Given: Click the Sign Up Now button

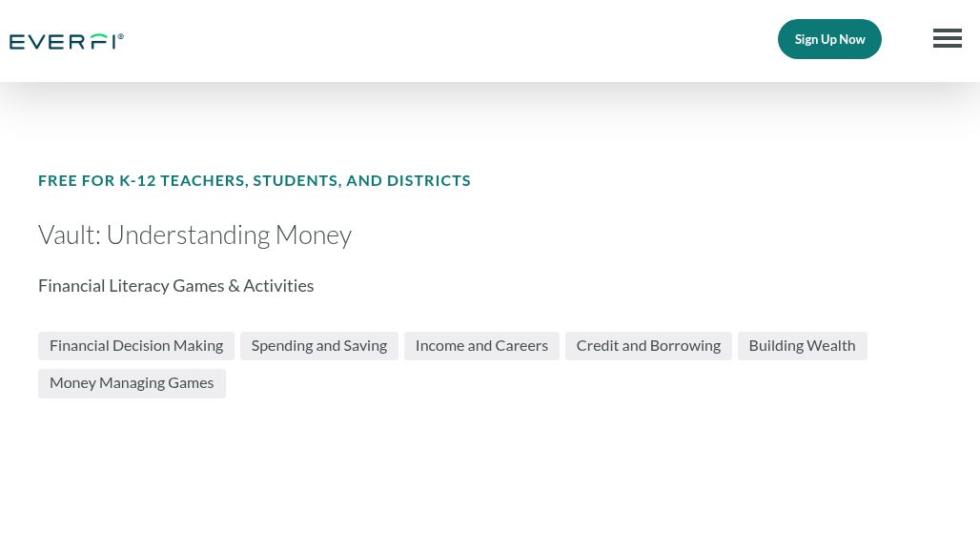Looking at the screenshot, I should click(x=829, y=39).
